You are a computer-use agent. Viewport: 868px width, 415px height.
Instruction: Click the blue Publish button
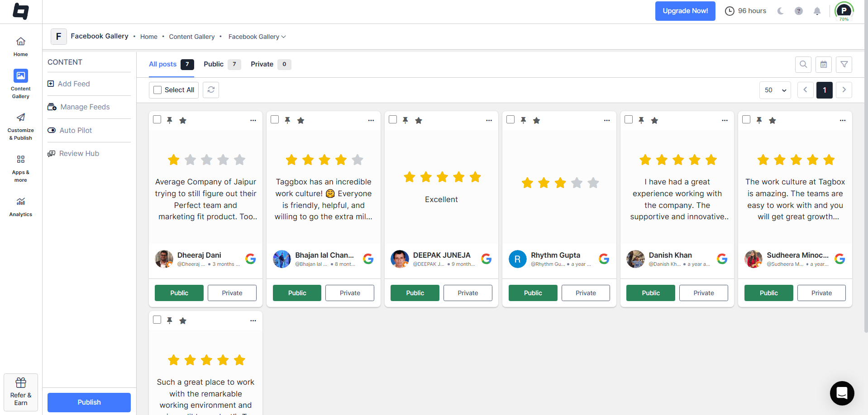[89, 402]
